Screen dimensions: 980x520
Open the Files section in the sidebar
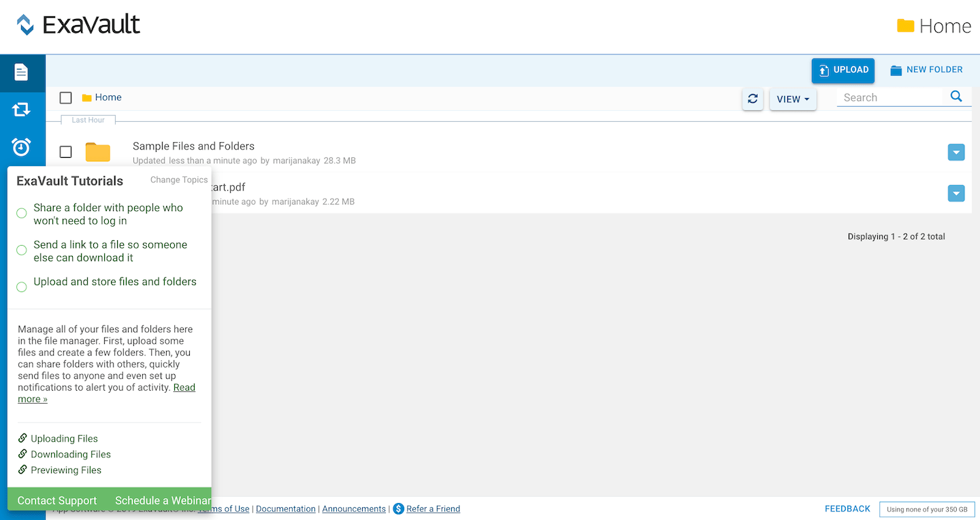pos(22,72)
